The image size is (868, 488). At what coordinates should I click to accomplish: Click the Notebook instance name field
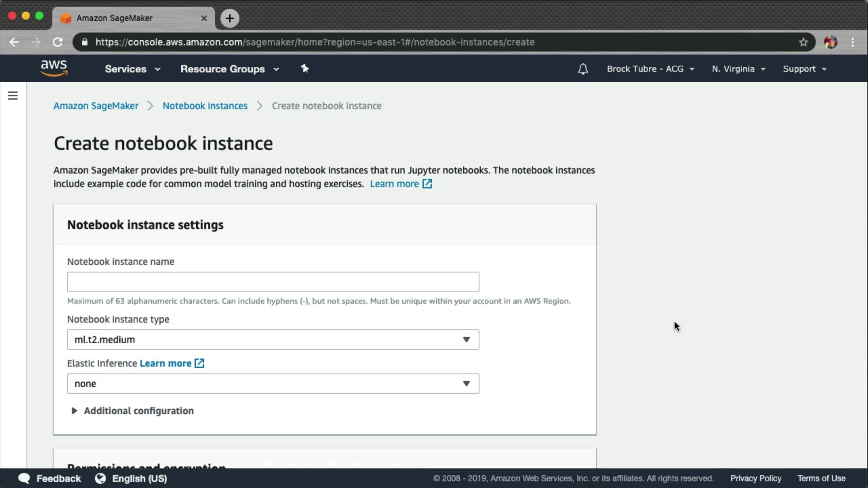pos(273,282)
